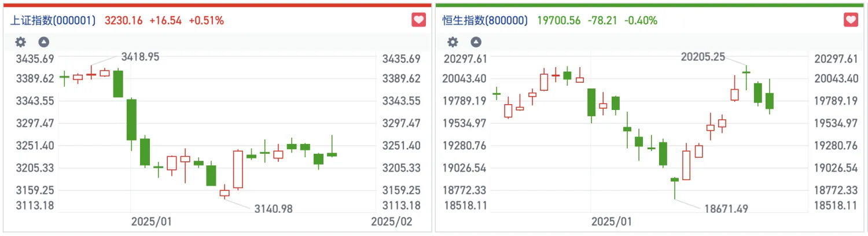This screenshot has width=868, height=236.
Task: Click the 上证指数 current price 3230.16
Action: [x=123, y=21]
